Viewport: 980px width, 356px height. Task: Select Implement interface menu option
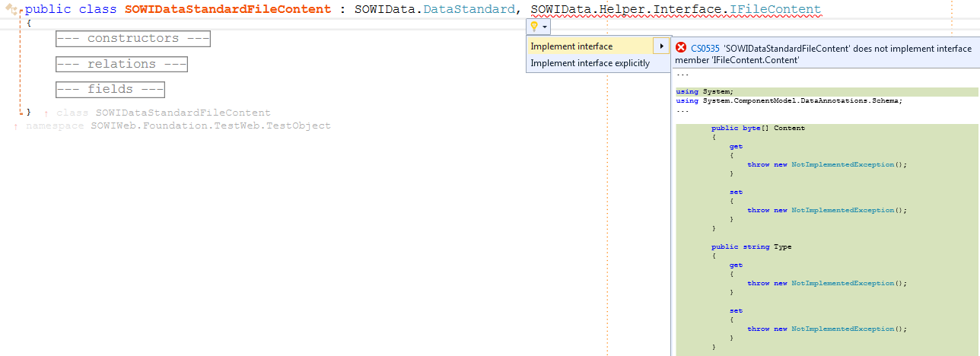pos(571,46)
